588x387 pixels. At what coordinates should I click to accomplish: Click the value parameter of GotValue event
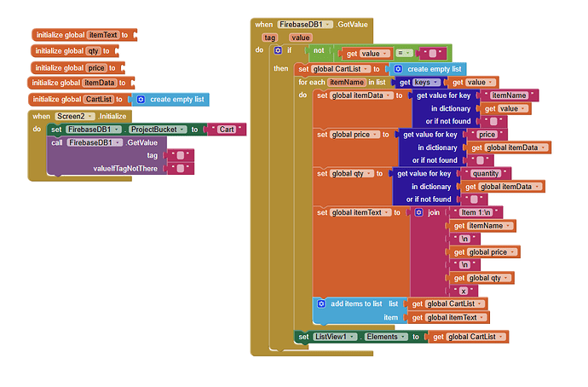(x=300, y=38)
